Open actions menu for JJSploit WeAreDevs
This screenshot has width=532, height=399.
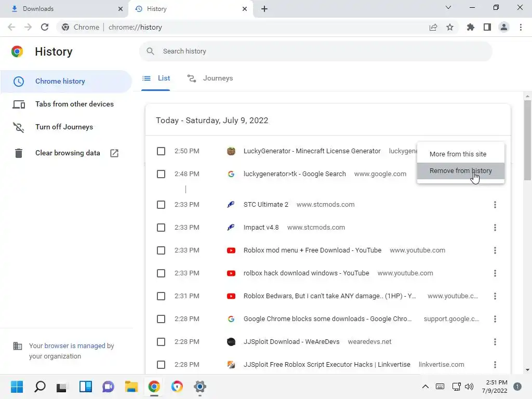(x=495, y=342)
